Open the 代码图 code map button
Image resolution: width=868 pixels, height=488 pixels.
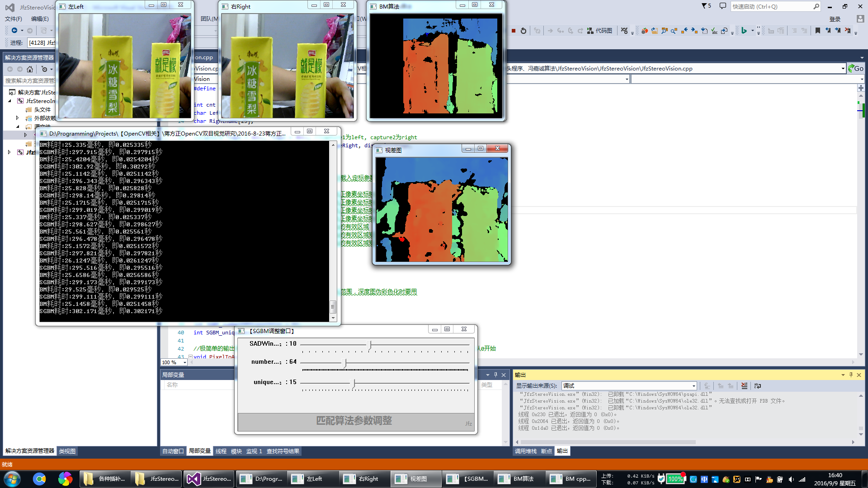click(x=599, y=31)
